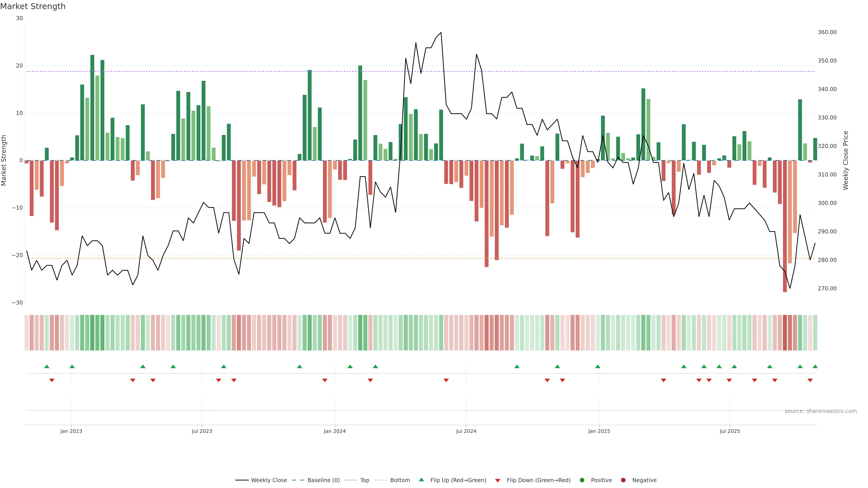868x488 pixels.
Task: Click green Positive circle legend icon
Action: point(582,480)
